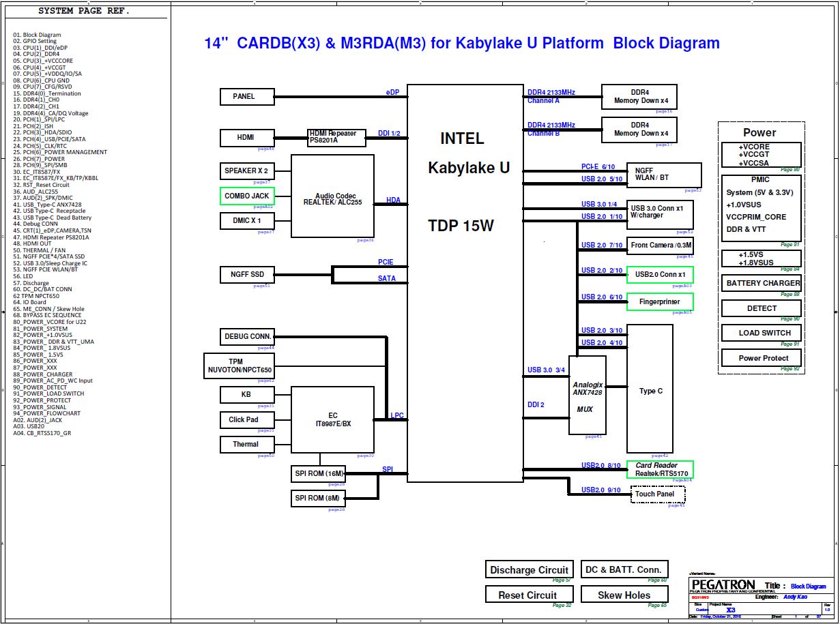Click the eDP signal label

[x=392, y=92]
